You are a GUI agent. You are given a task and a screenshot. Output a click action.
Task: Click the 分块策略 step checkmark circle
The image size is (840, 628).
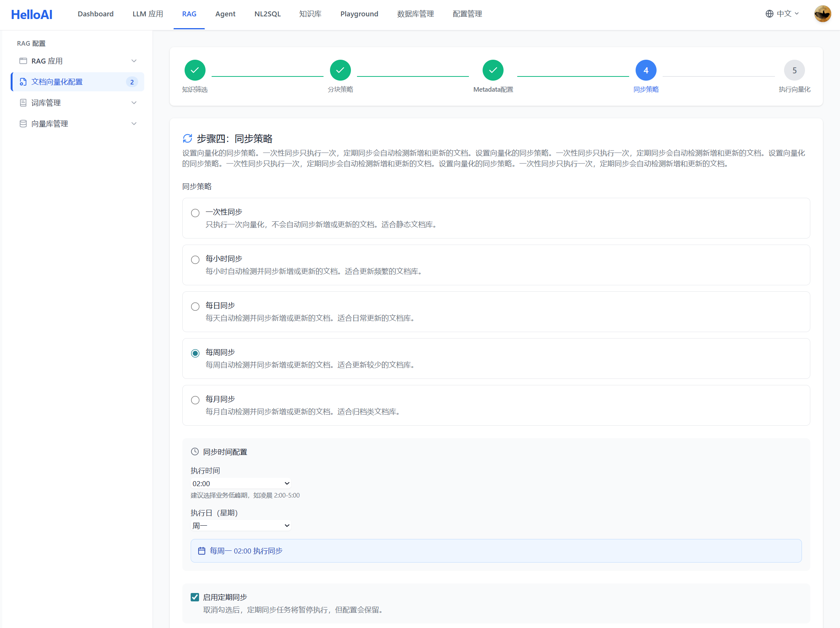340,70
